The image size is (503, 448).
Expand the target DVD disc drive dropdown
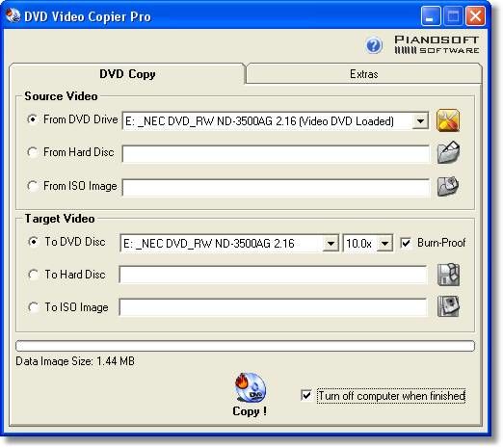(x=331, y=244)
